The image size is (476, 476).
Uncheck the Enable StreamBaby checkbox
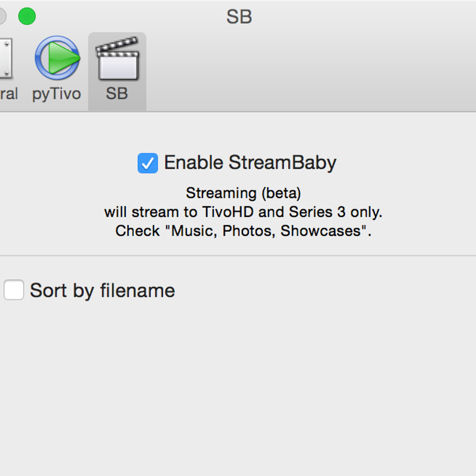[148, 163]
